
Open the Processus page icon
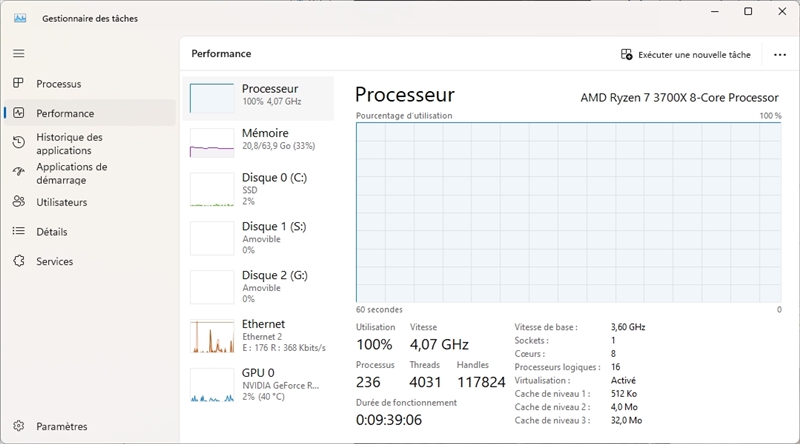click(18, 84)
